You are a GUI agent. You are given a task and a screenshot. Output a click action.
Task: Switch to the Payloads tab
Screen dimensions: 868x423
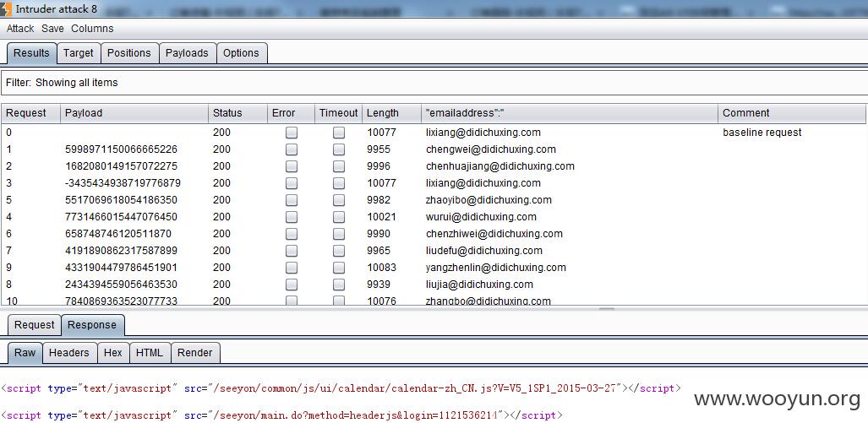[187, 53]
